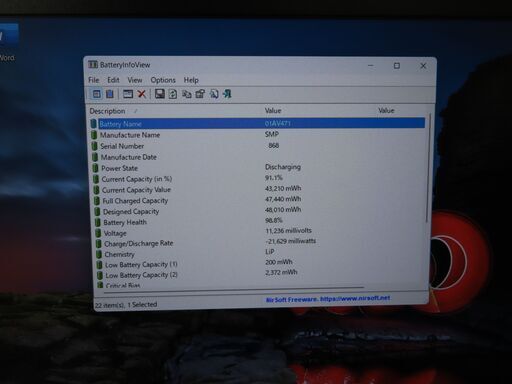Click the second Value column header at right
The width and height of the screenshot is (512, 384).
click(x=386, y=110)
